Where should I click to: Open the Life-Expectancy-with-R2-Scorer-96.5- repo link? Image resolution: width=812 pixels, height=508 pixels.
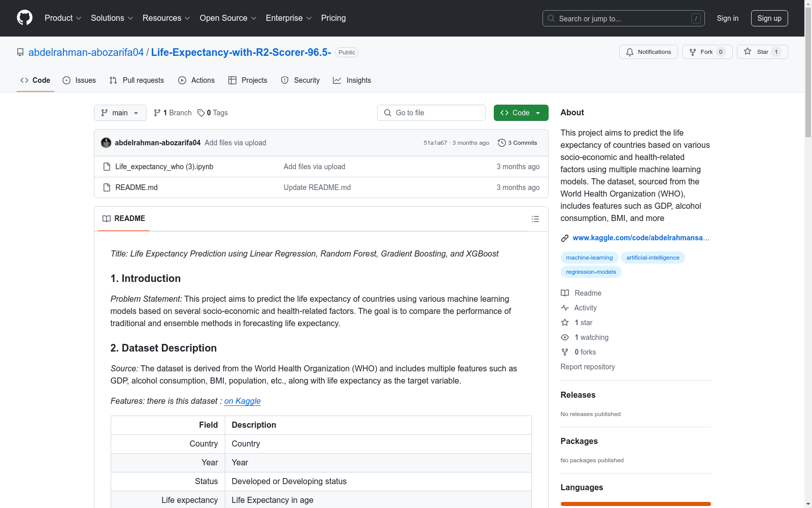[241, 52]
